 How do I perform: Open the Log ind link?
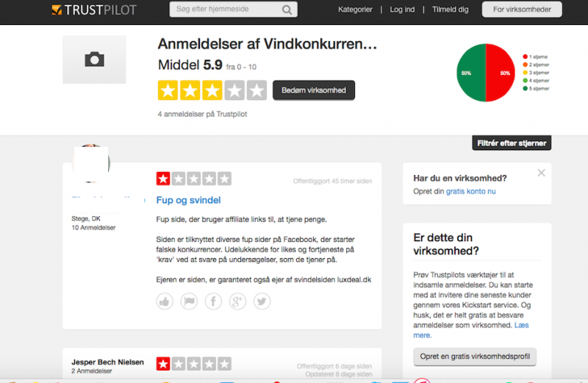tap(402, 10)
